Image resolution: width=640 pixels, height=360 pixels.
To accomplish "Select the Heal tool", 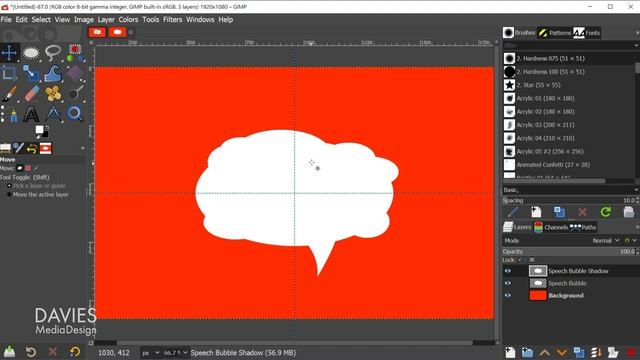I will pyautogui.click(x=53, y=93).
